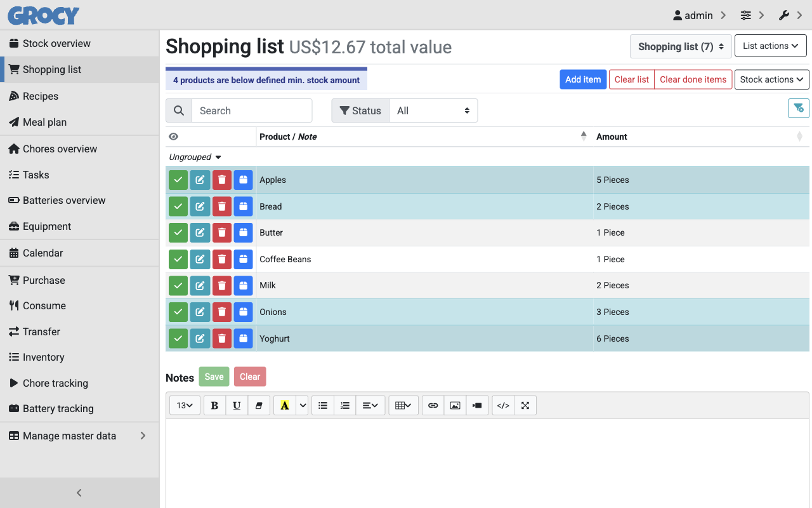Click into the Notes text area
Image resolution: width=812 pixels, height=508 pixels.
pyautogui.click(x=487, y=463)
